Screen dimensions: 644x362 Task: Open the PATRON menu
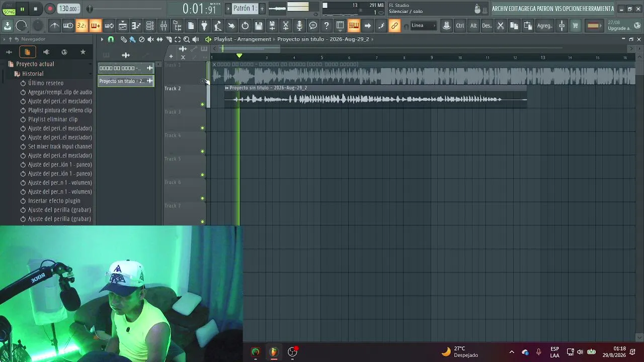[546, 9]
